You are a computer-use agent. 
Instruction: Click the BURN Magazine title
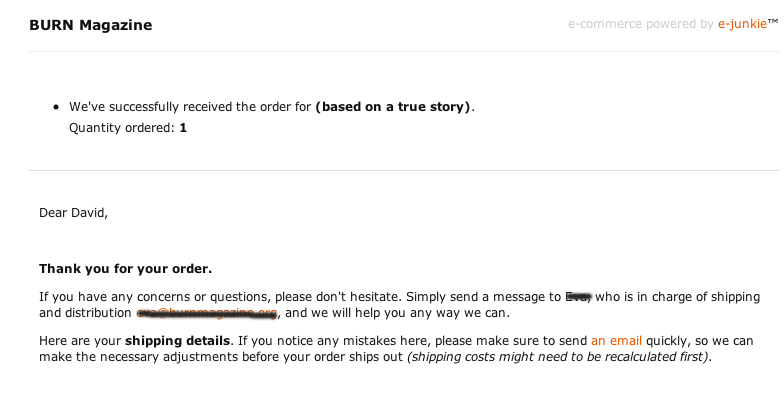pos(91,24)
